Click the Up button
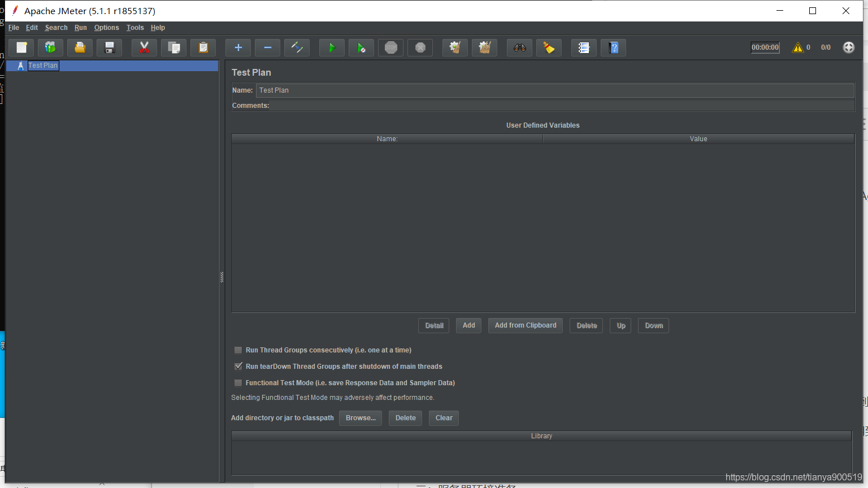Image resolution: width=868 pixels, height=488 pixels. 621,325
